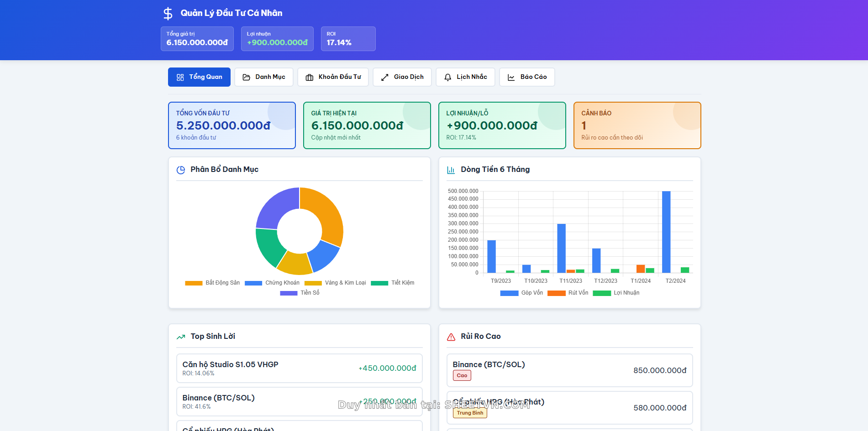
Task: Toggle Tiền Số legend entry
Action: pyautogui.click(x=300, y=293)
